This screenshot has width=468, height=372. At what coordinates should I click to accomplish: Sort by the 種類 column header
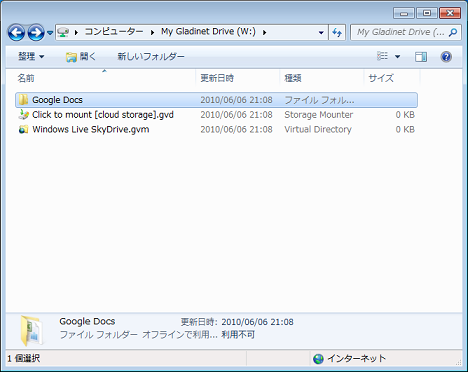pyautogui.click(x=293, y=78)
